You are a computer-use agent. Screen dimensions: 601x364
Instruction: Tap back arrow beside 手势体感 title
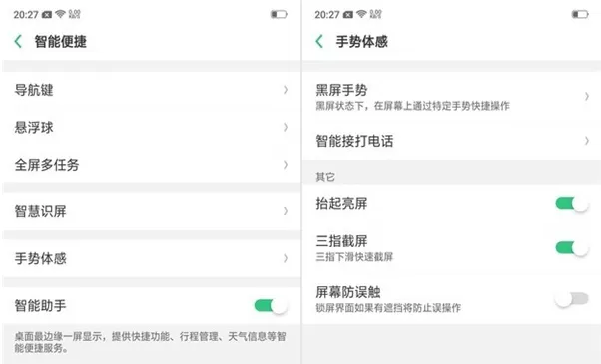click(x=319, y=41)
